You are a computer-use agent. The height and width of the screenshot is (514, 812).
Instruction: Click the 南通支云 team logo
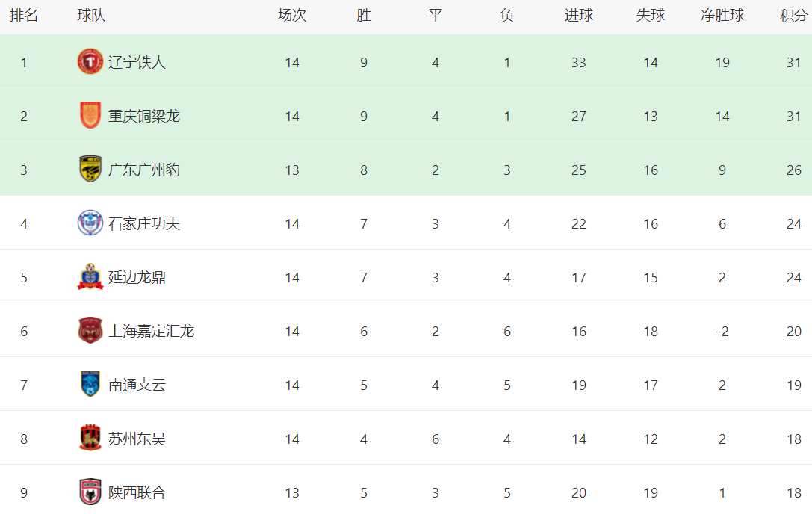pos(90,385)
